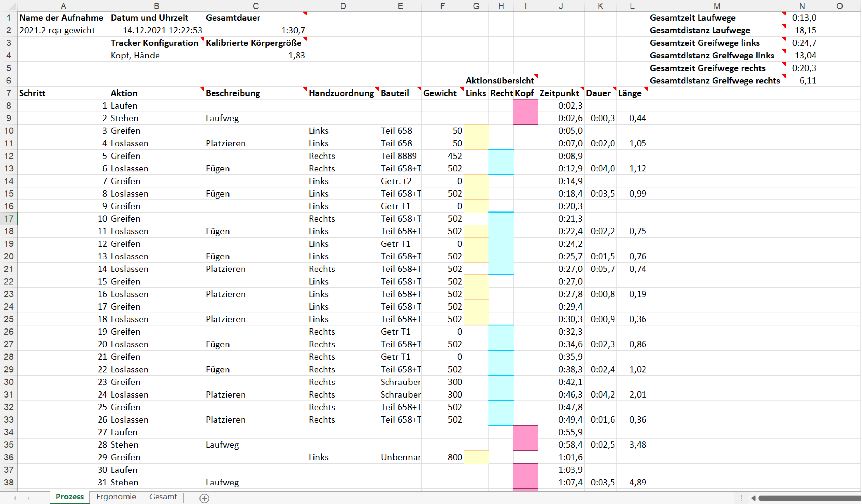Select yellow Links cell in row 10
This screenshot has width=862, height=504.
click(x=476, y=131)
